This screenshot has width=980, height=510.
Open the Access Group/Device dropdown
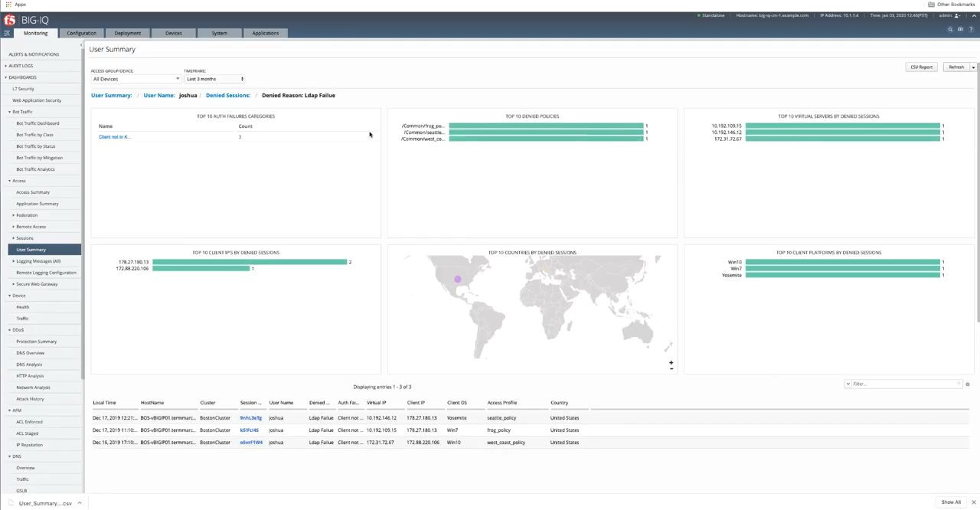[x=136, y=79]
